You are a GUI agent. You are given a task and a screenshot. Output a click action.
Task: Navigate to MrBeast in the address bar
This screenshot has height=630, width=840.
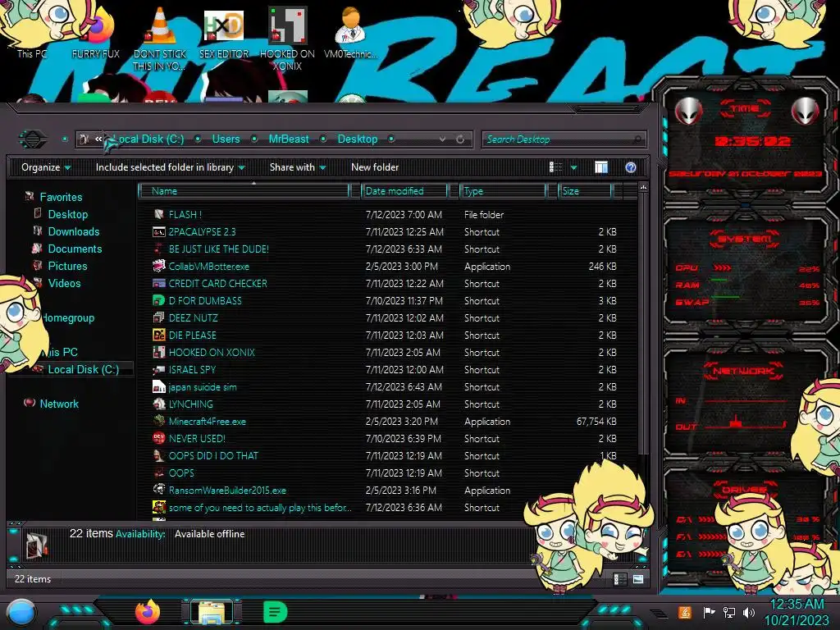(289, 139)
